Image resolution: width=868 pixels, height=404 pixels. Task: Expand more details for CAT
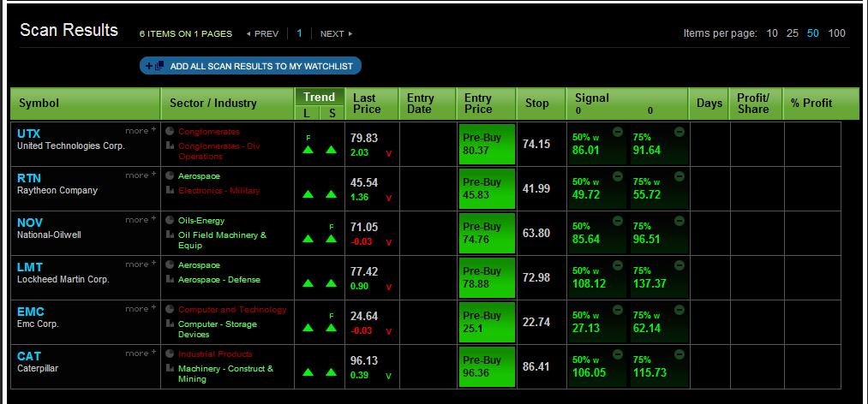(x=141, y=353)
